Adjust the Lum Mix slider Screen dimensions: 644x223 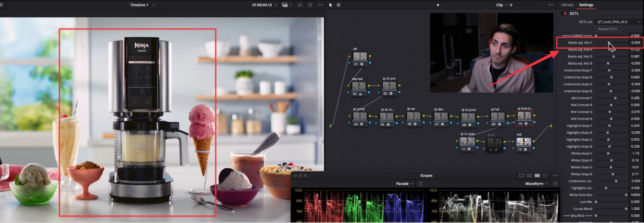point(596,202)
